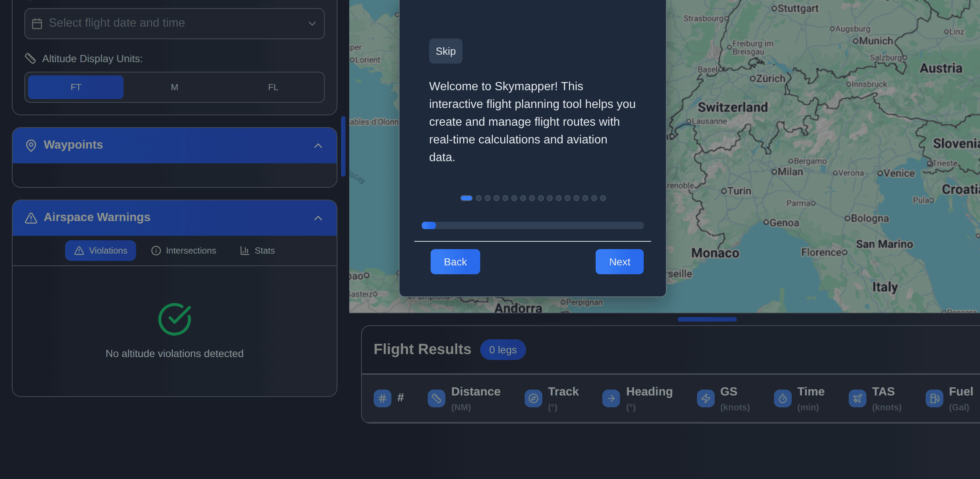Click the TAS airplane column icon
Image resolution: width=980 pixels, height=479 pixels.
point(858,398)
